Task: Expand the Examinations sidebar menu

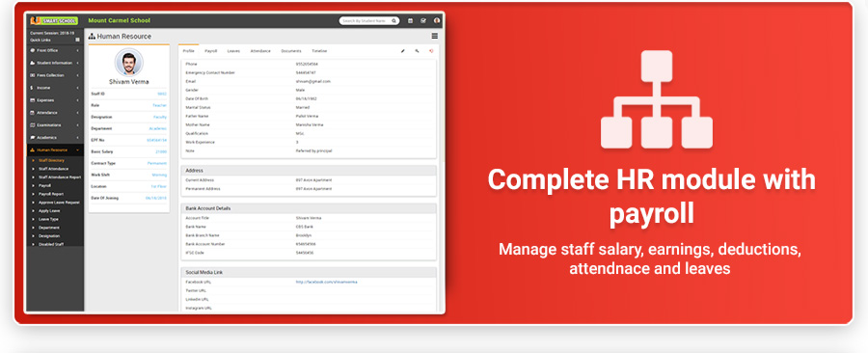Action: pos(55,125)
